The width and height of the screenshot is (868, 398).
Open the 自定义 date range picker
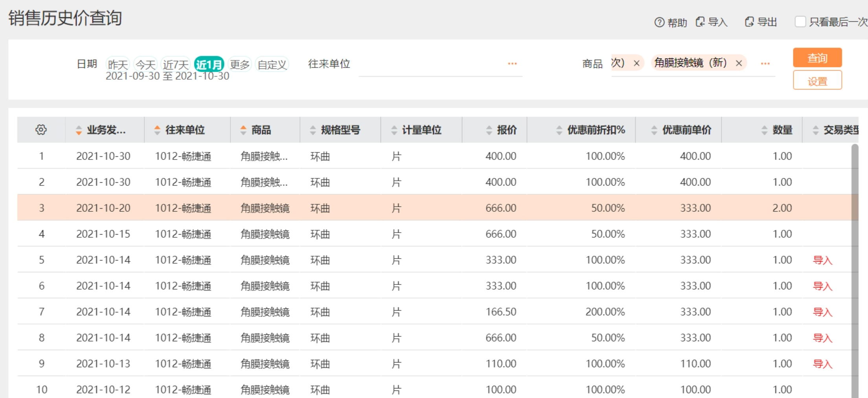pos(272,64)
